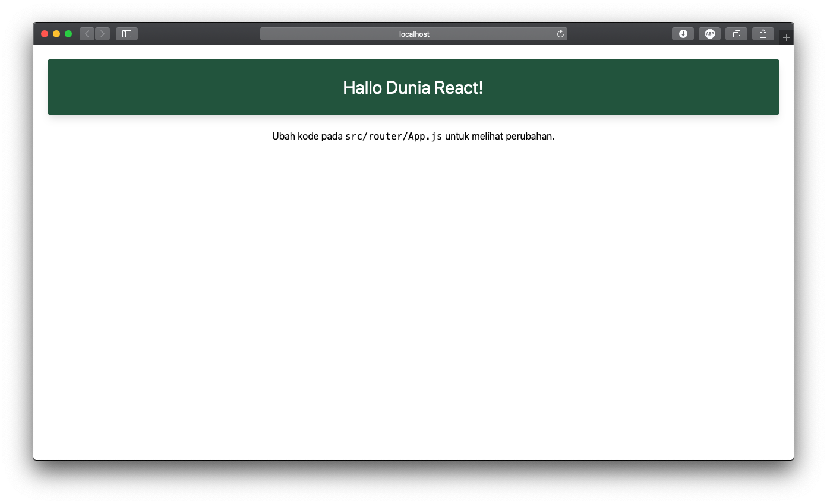Zoom the window with the green button
The image size is (827, 504).
68,34
